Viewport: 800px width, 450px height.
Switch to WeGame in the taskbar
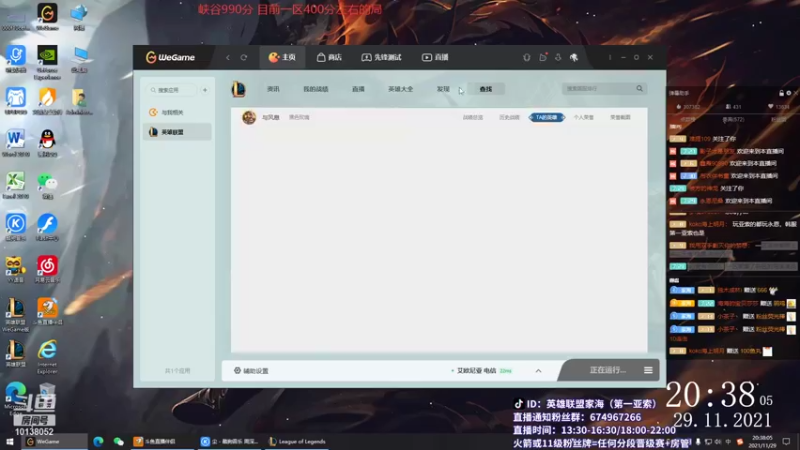[x=55, y=441]
